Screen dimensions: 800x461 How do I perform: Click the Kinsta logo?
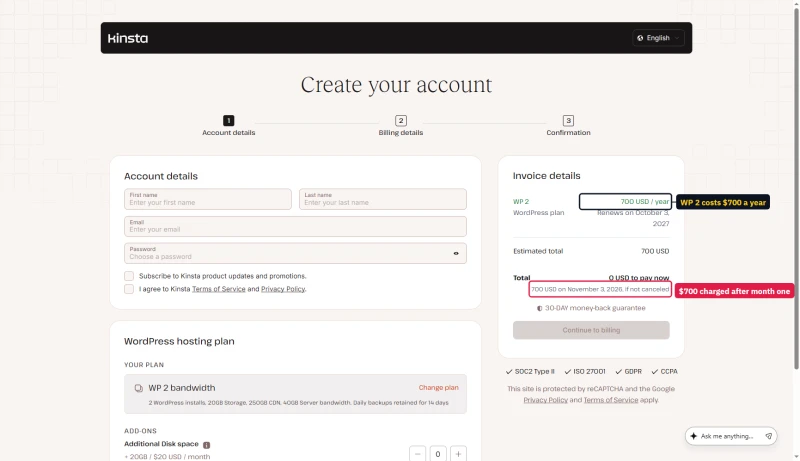pos(128,38)
